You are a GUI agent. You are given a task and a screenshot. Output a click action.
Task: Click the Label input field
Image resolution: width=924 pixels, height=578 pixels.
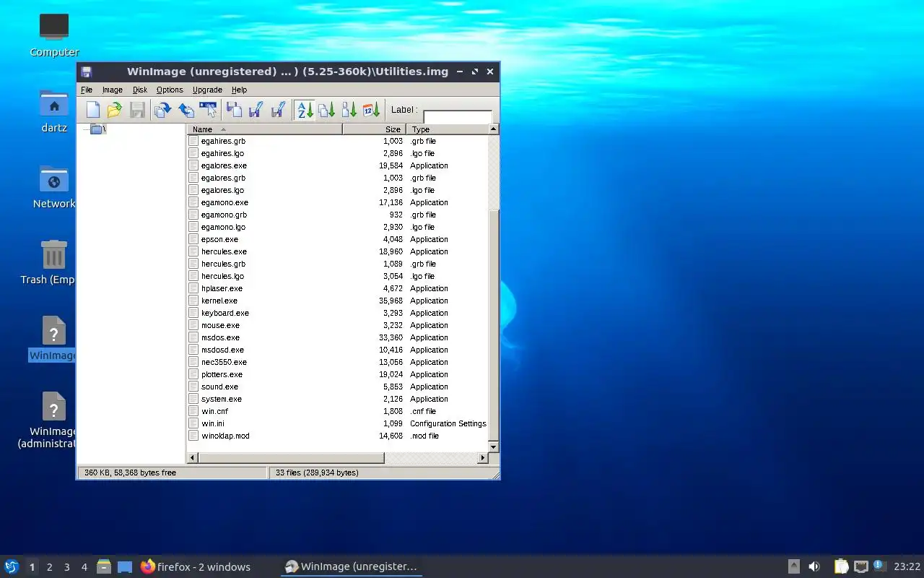coord(458,116)
